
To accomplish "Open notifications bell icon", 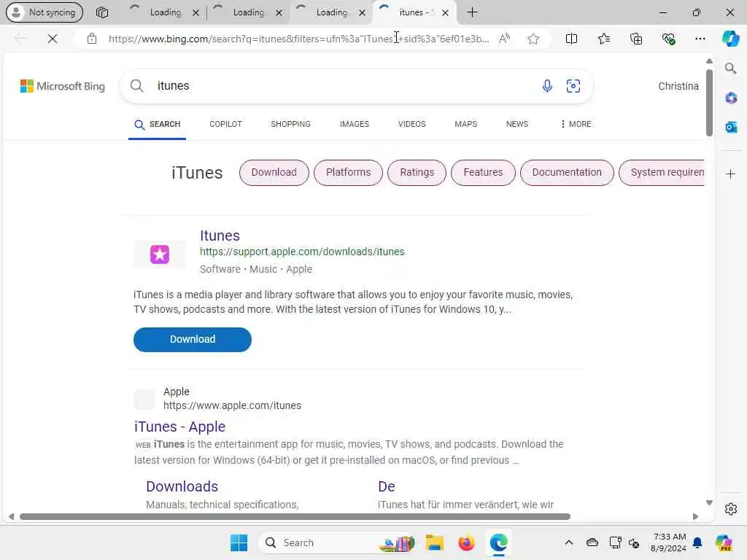I will click(x=697, y=542).
